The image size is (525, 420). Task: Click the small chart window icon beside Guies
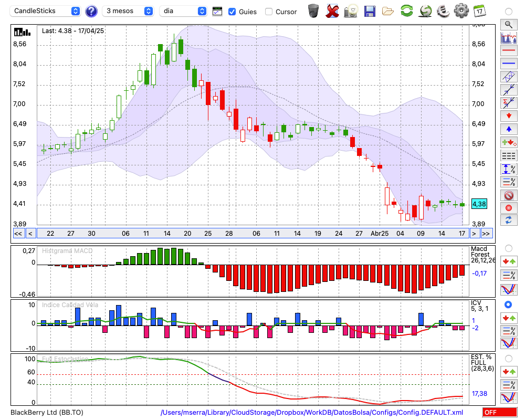[x=217, y=12]
